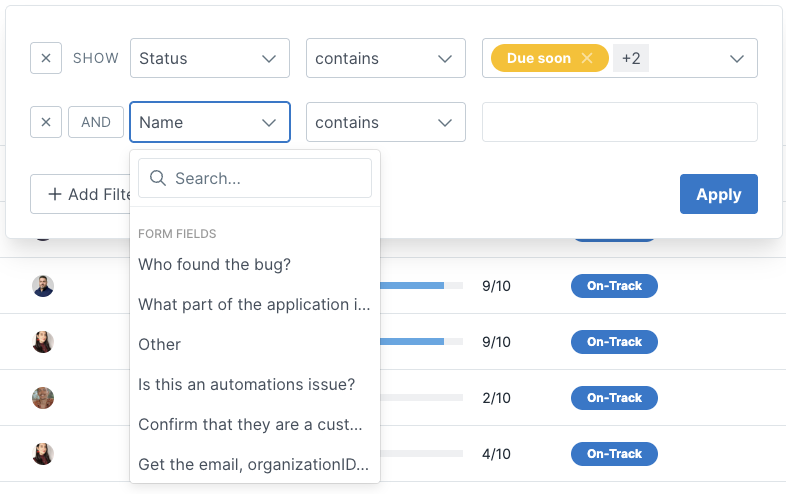Click the Name filter value input
The image size is (786, 494).
[620, 122]
